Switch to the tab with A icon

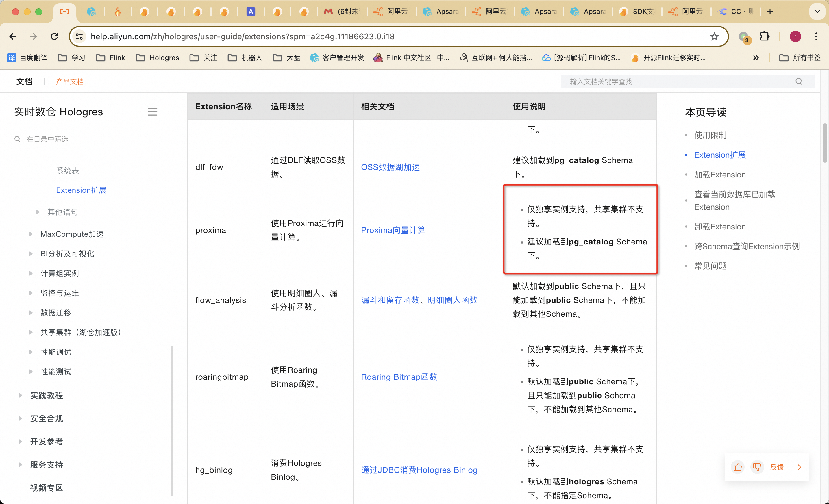tap(251, 12)
